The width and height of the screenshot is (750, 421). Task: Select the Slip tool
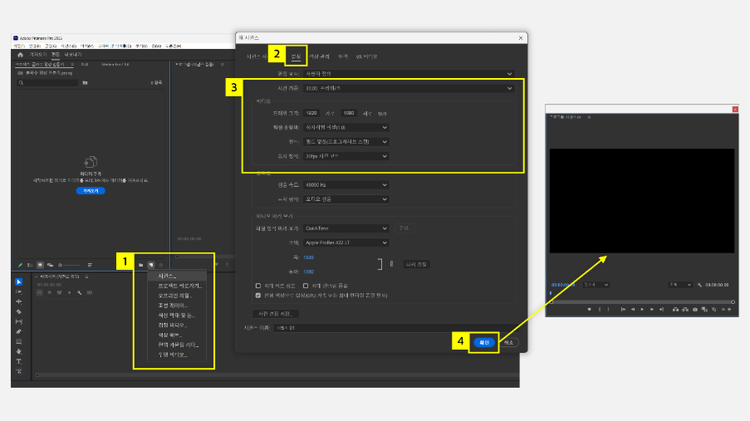coord(19,322)
